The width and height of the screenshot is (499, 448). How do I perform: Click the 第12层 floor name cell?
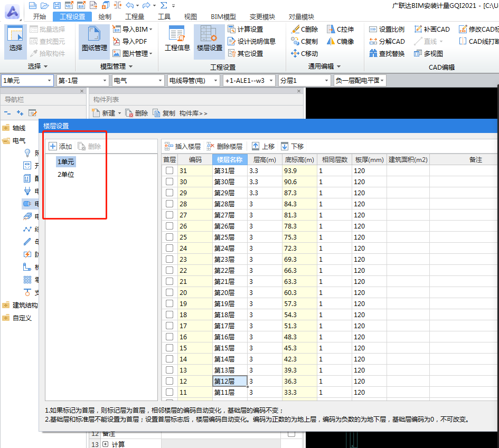point(230,381)
